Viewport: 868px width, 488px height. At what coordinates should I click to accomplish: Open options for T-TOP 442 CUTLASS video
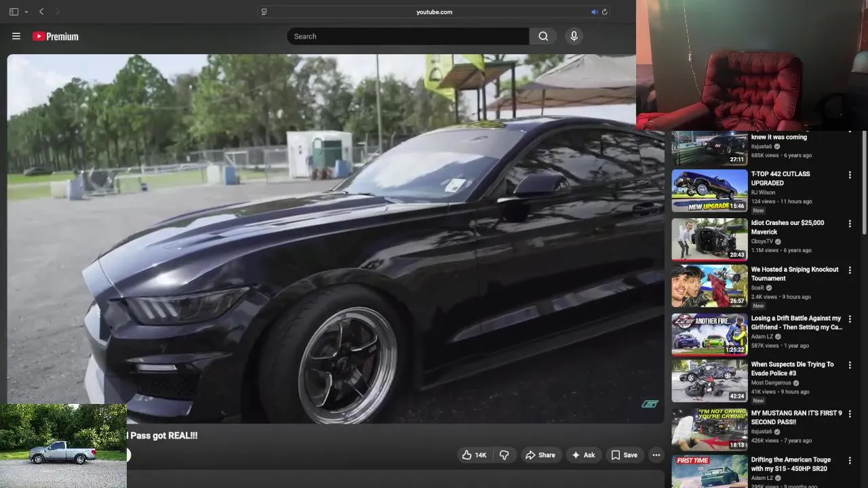pyautogui.click(x=850, y=176)
